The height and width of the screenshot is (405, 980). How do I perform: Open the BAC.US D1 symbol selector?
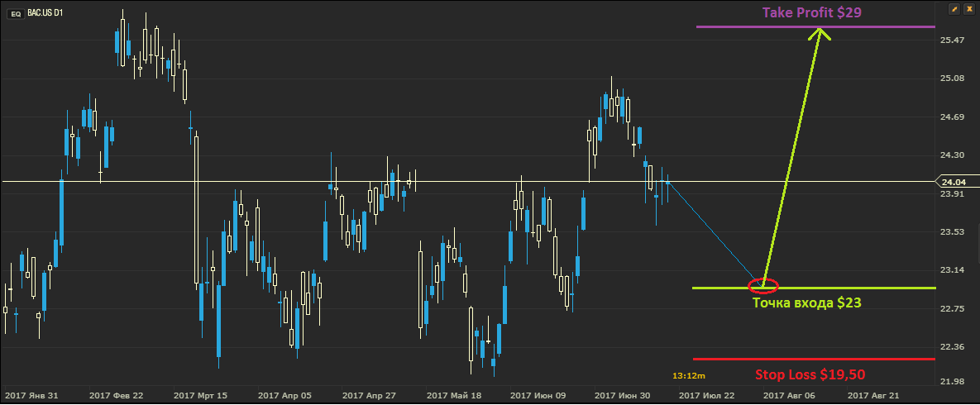pos(45,14)
